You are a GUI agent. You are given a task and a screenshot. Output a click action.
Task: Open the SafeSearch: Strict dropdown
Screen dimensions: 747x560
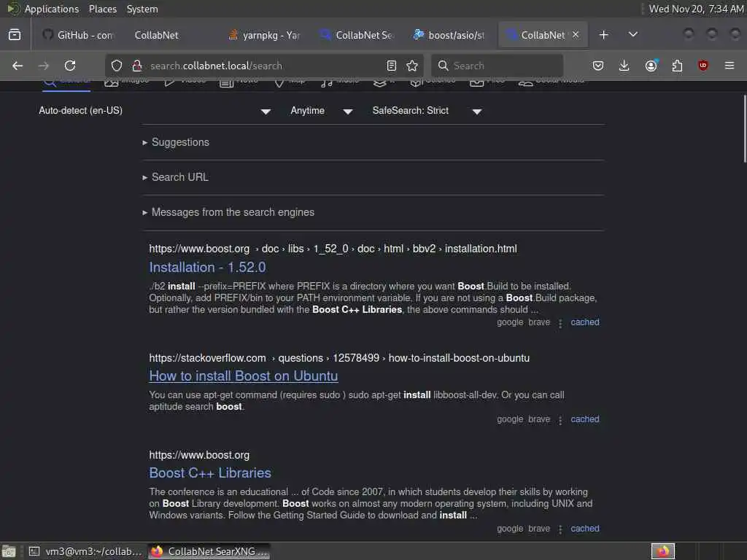coord(427,111)
